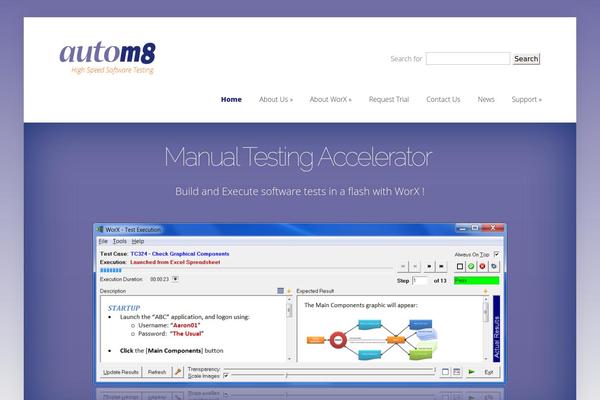This screenshot has width=600, height=400.
Task: Toggle the Scale Images checkbox
Action: (x=226, y=376)
